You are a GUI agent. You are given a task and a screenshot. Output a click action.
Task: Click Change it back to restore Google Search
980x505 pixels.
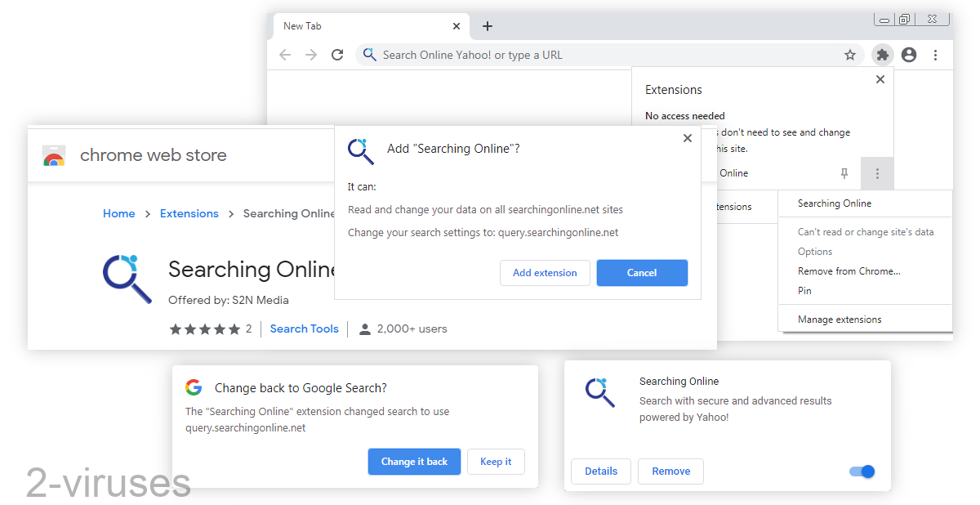(414, 461)
